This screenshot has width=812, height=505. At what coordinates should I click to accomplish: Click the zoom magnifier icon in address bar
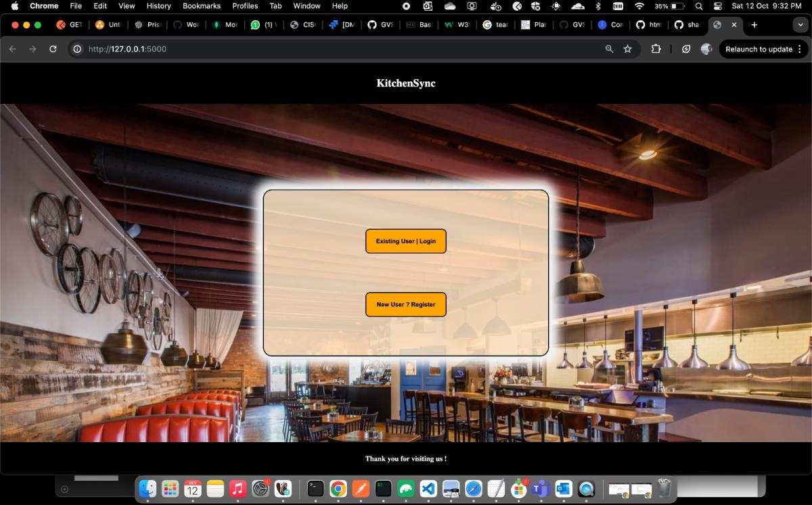click(609, 49)
